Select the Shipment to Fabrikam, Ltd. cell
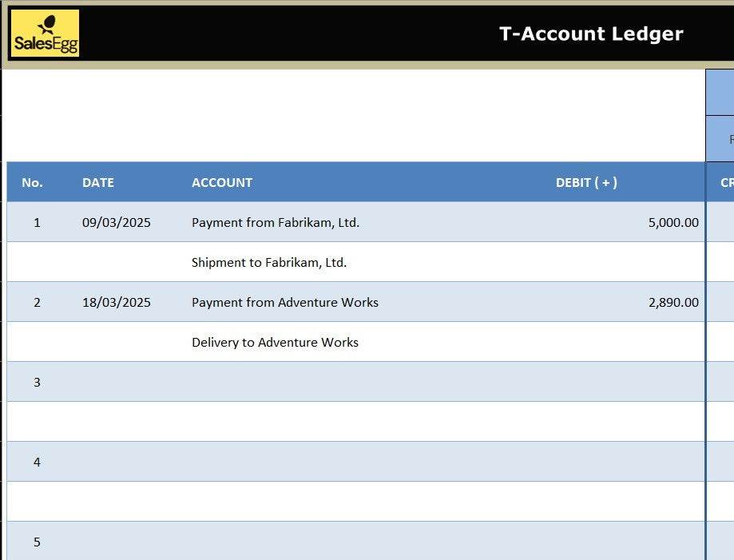 click(269, 262)
